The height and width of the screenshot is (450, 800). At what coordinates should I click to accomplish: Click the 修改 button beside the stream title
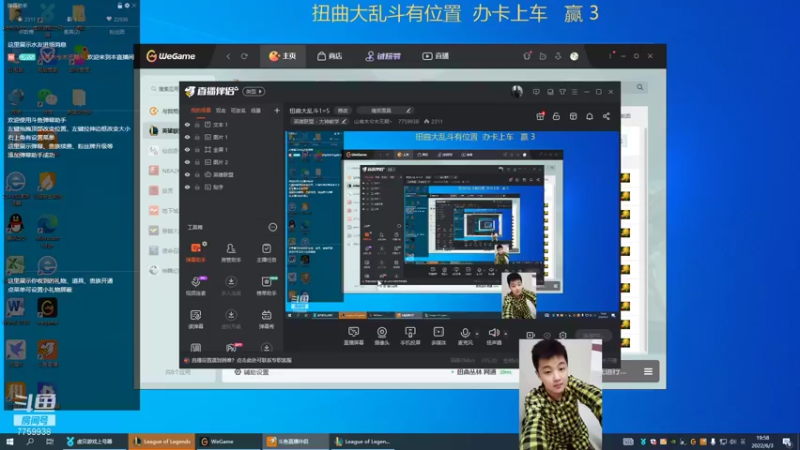342,111
